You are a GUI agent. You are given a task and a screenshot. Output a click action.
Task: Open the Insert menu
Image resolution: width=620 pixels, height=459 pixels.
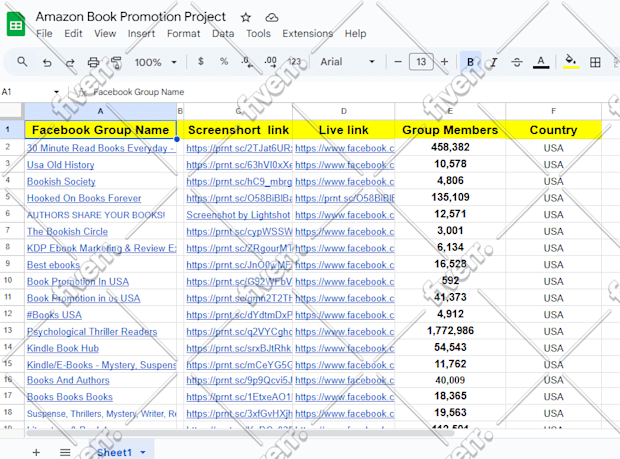pyautogui.click(x=141, y=34)
